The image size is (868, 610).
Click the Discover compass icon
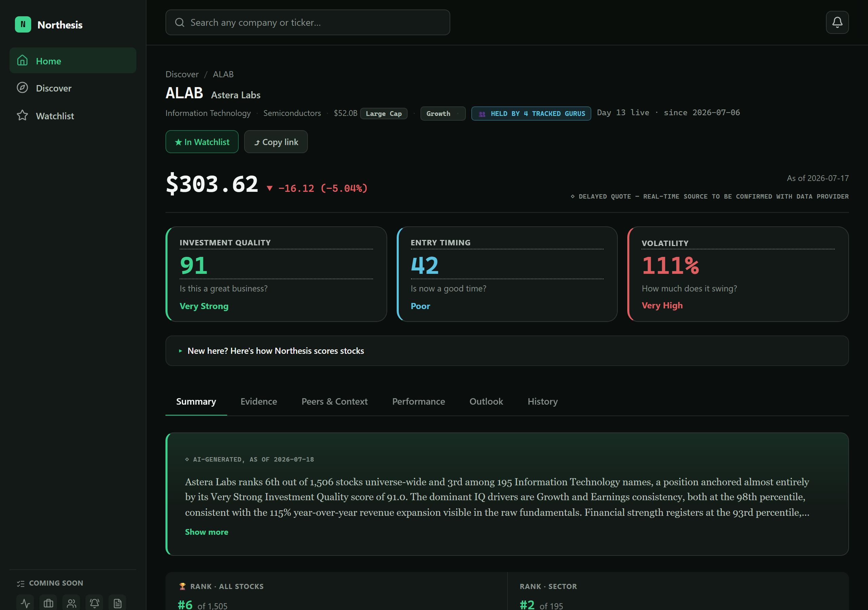click(22, 88)
